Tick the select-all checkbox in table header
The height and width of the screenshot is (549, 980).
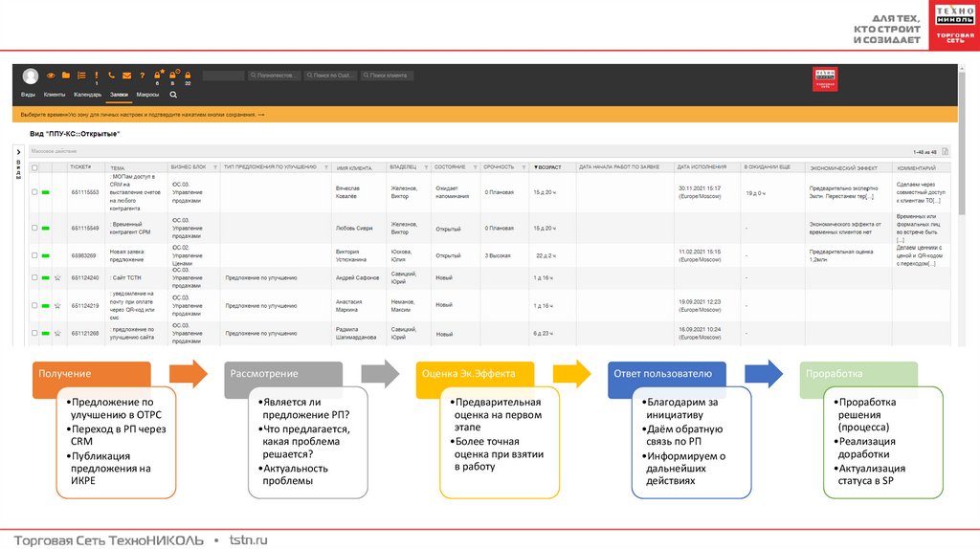pyautogui.click(x=34, y=167)
